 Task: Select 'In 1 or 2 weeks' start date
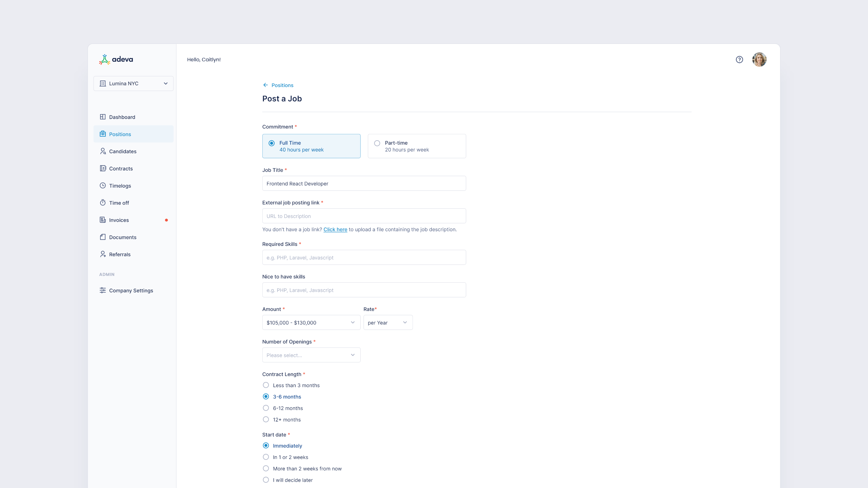pyautogui.click(x=266, y=457)
